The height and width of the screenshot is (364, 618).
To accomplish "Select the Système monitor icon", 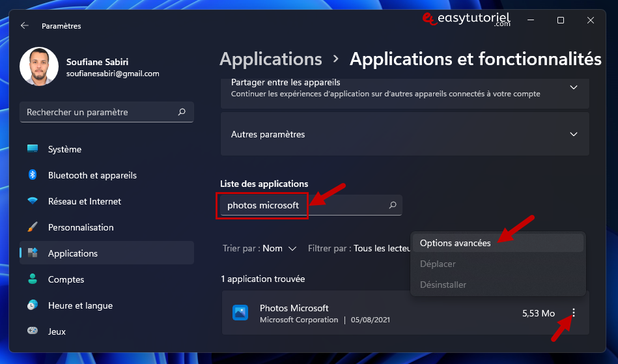I will click(x=33, y=148).
